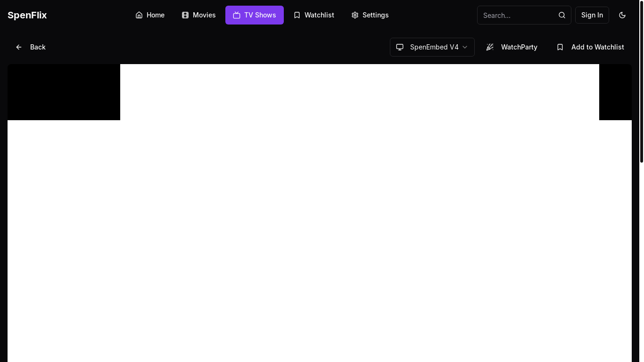This screenshot has height=362, width=644.
Task: Go Back to previous page
Action: 31,47
